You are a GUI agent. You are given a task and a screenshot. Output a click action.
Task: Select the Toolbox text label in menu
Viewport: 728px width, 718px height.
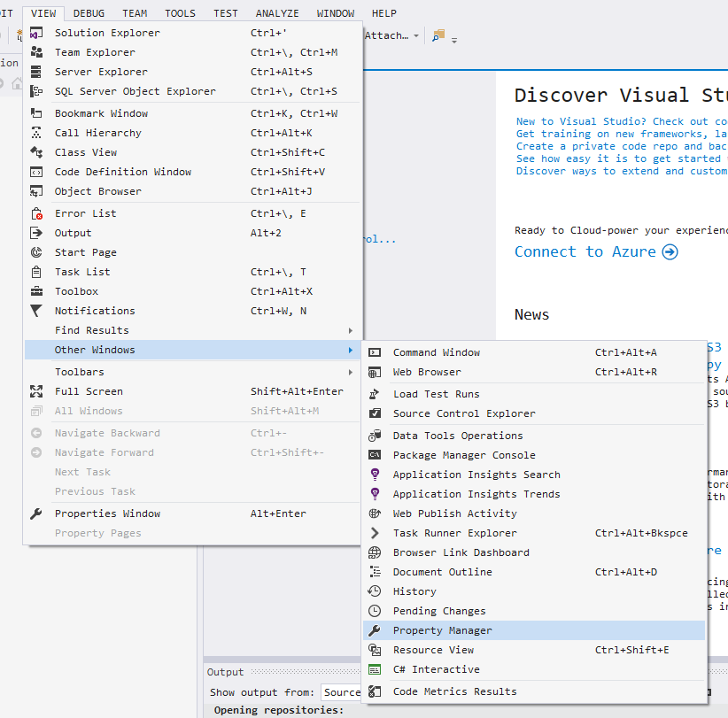point(76,292)
